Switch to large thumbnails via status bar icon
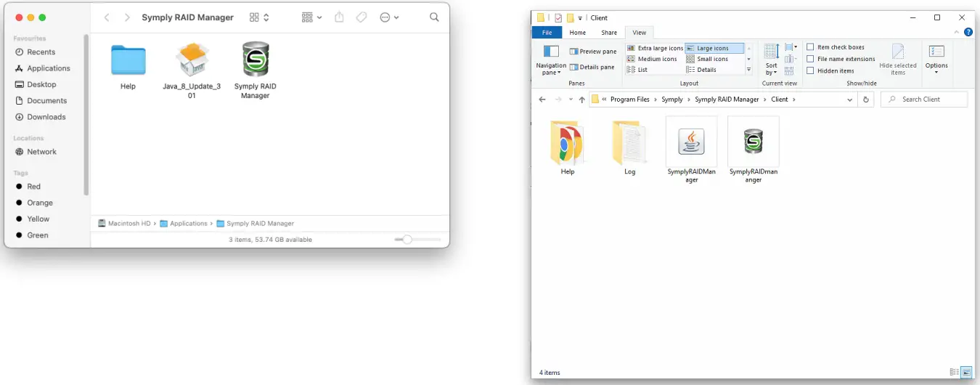The width and height of the screenshot is (980, 385). point(966,373)
